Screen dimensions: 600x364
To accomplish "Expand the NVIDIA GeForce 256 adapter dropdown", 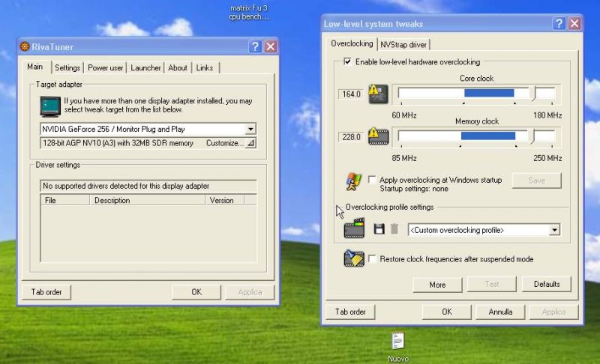I will [250, 129].
